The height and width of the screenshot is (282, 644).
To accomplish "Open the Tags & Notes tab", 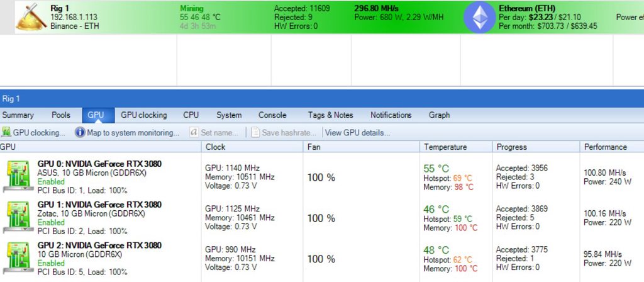I will [x=331, y=115].
